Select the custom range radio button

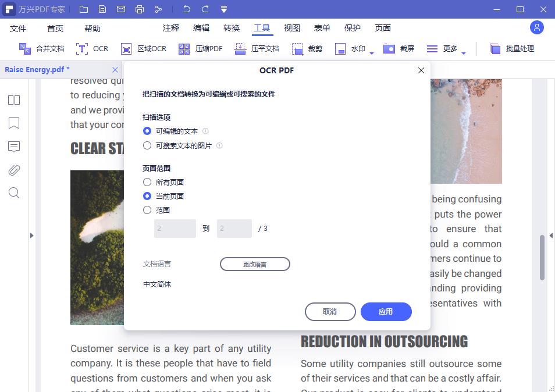(147, 210)
